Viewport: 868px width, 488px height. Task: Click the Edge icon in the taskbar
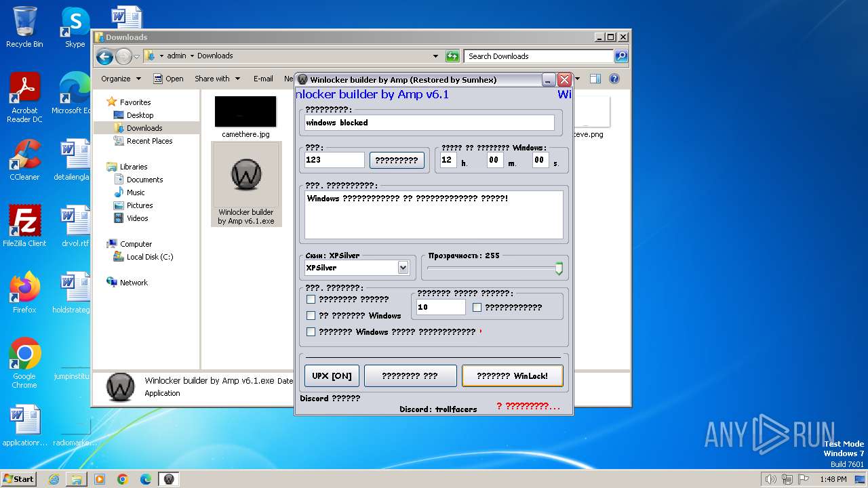146,479
